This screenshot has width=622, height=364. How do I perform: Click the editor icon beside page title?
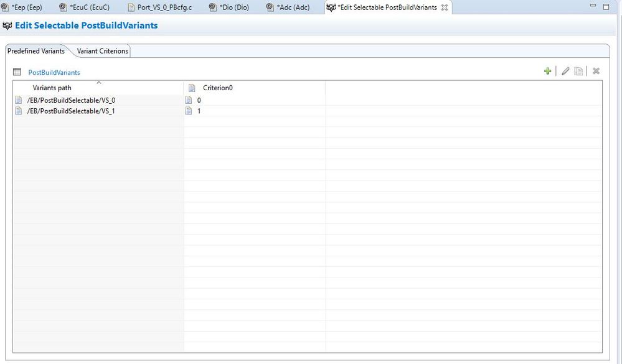pyautogui.click(x=7, y=26)
